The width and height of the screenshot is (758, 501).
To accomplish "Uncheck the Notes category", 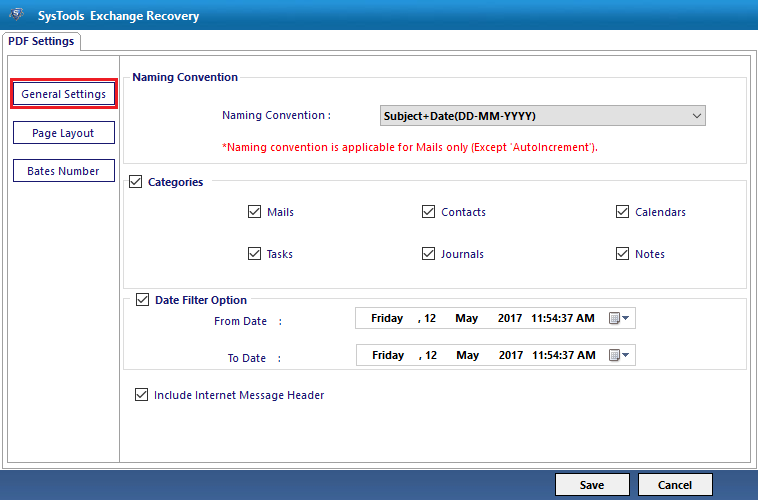I will pyautogui.click(x=622, y=254).
